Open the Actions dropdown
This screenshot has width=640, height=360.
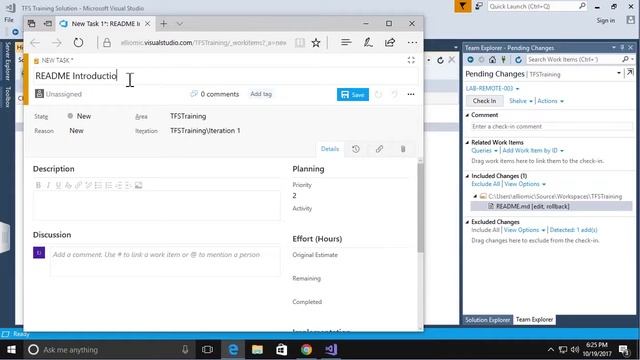(550, 101)
